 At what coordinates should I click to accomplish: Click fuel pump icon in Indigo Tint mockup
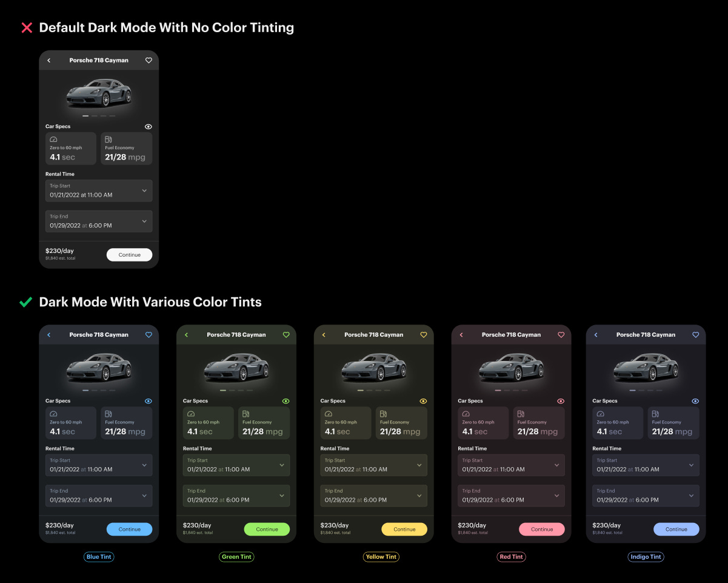(x=655, y=414)
